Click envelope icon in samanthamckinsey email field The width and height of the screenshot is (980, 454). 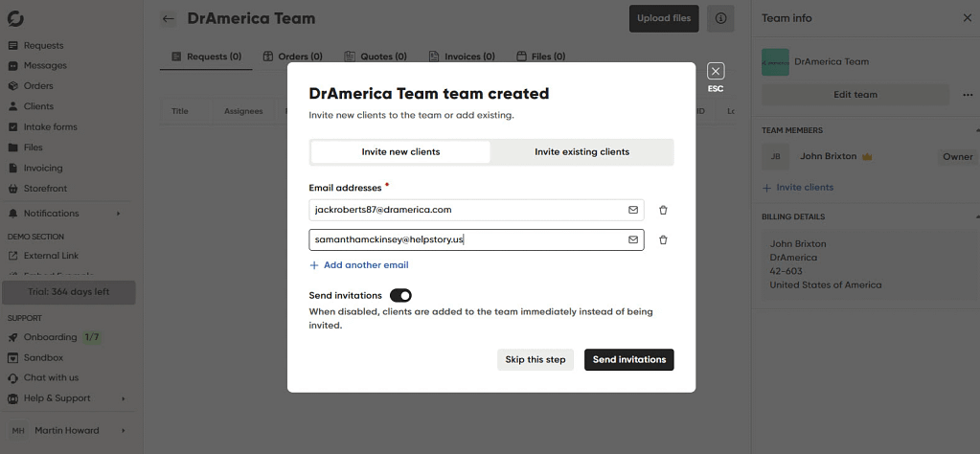tap(633, 239)
